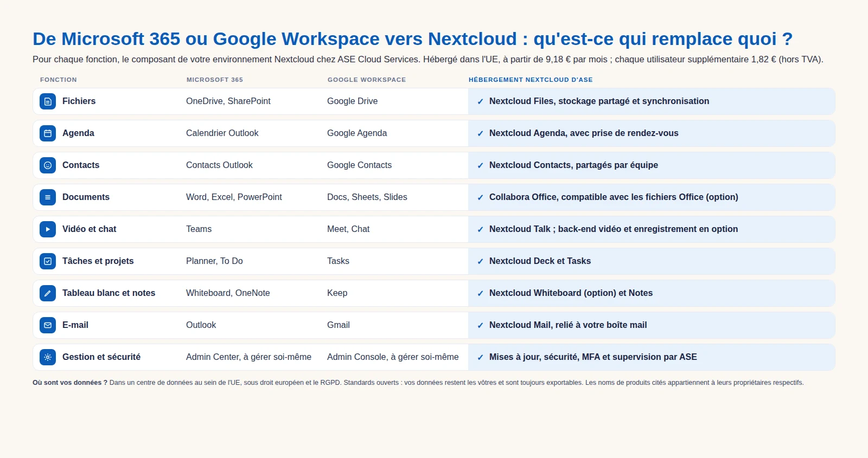Image resolution: width=868 pixels, height=458 pixels.
Task: Click the Tableau blanc pencil icon
Action: tap(48, 293)
